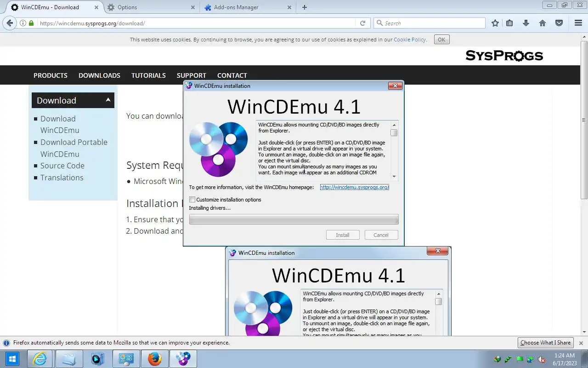Open File Explorer from the taskbar
Screen dimensions: 588x368
[69, 359]
